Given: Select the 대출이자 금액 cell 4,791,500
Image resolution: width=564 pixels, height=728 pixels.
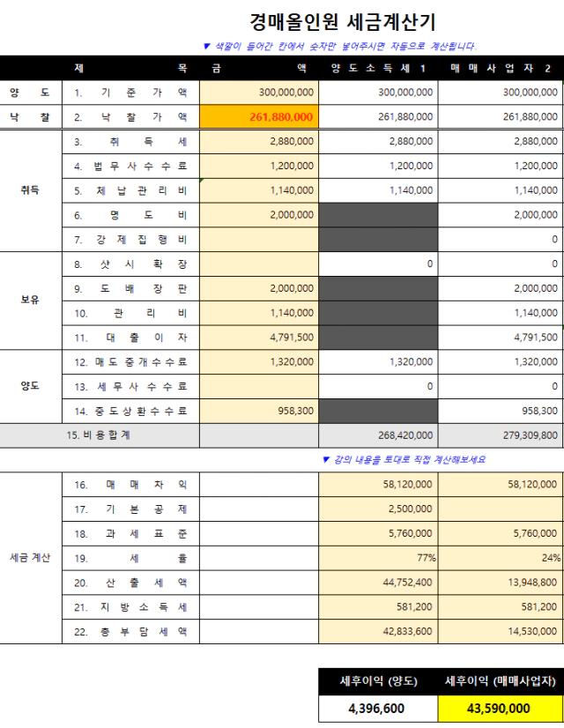Looking at the screenshot, I should [x=259, y=338].
